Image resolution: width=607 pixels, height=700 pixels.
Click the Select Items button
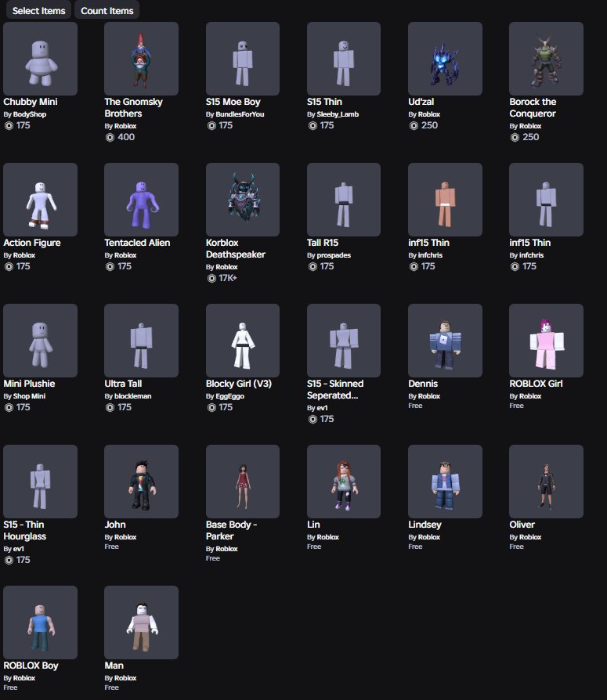click(38, 10)
